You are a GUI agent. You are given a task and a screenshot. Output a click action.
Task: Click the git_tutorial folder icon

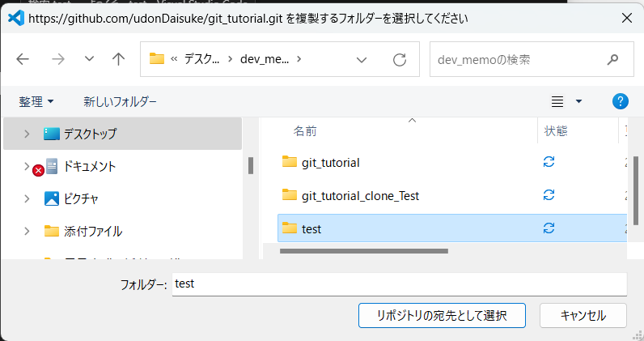pos(290,162)
